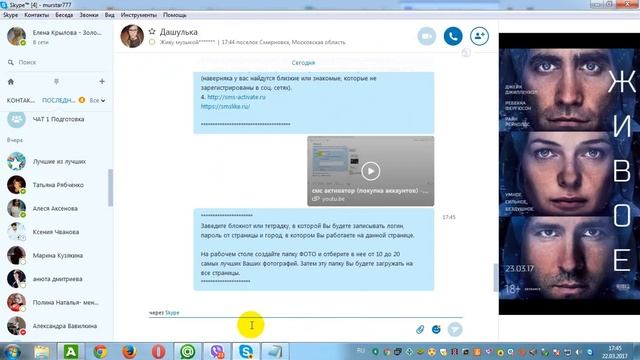Viewport: 640px width, 360px height.
Task: Open the emoticon picker
Action: point(436,329)
